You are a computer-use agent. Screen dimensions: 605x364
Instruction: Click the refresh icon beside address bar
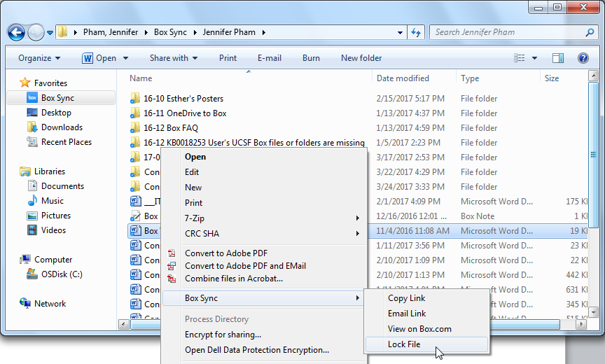pyautogui.click(x=416, y=32)
